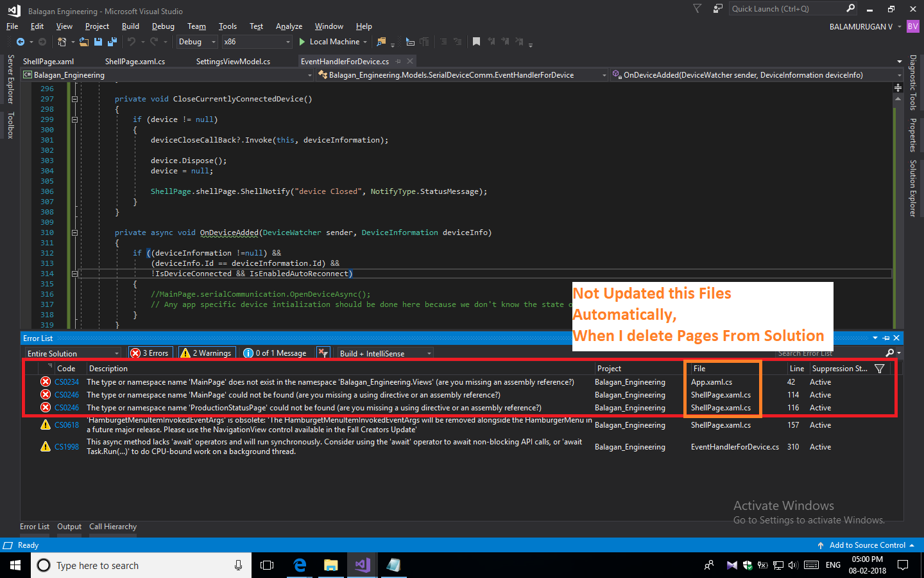Image resolution: width=924 pixels, height=578 pixels.
Task: Click the Undo toolbar icon
Action: (x=133, y=41)
